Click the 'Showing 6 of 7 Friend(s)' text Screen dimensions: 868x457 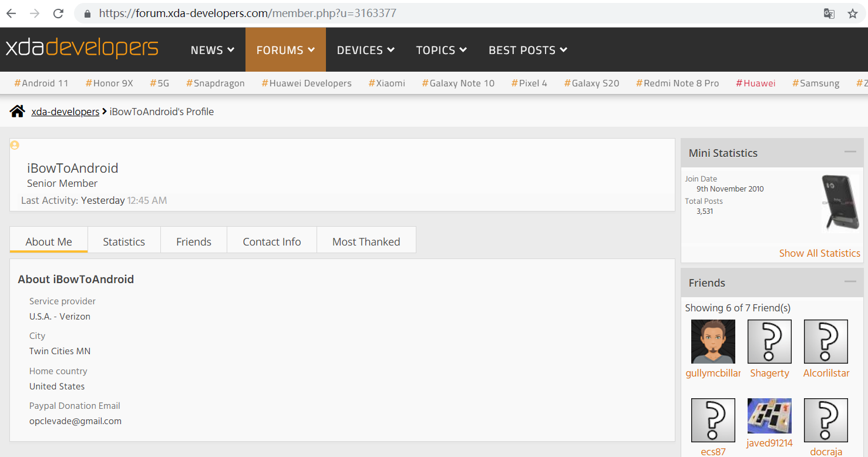738,308
